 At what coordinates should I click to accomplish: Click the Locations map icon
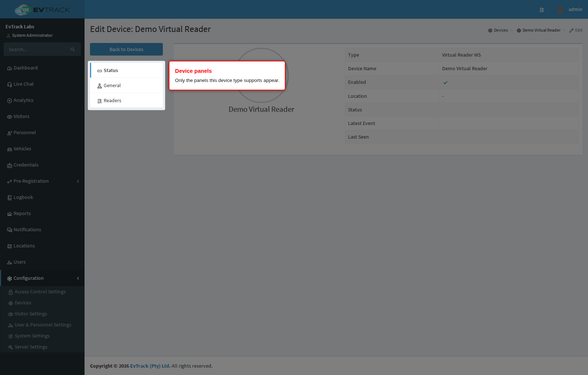[10, 246]
